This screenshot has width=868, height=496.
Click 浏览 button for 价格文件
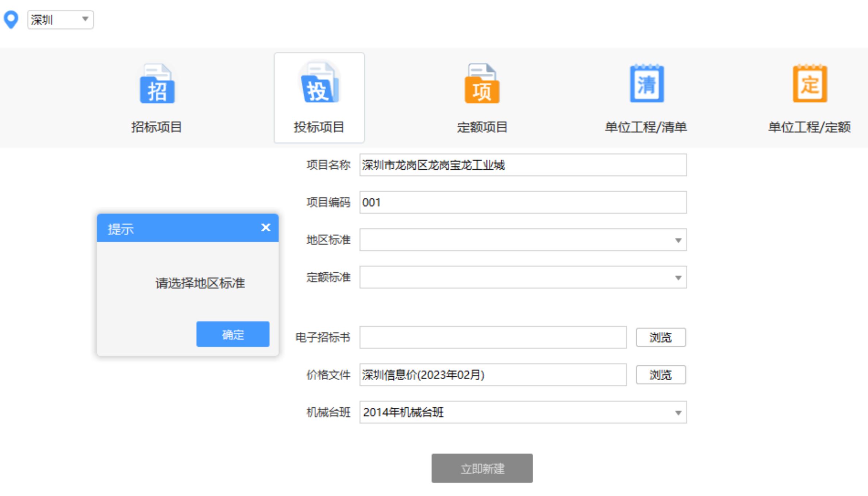coord(661,375)
